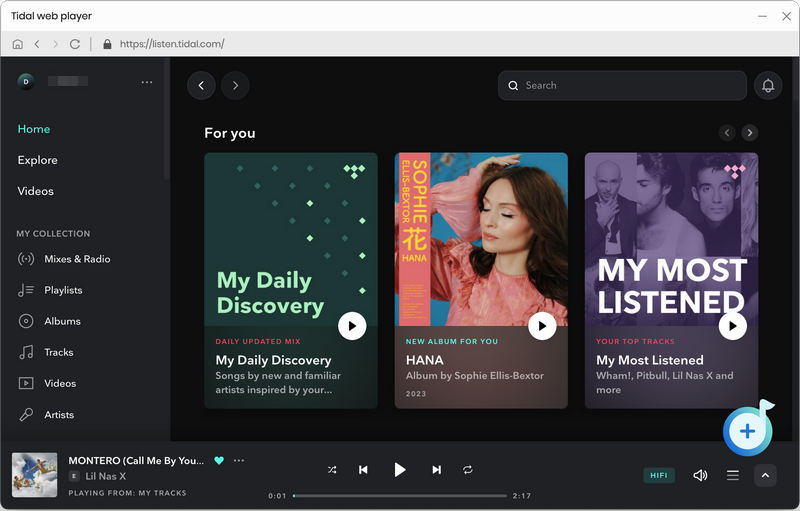Viewport: 800px width, 511px height.
Task: Skip to previous track
Action: [x=363, y=470]
